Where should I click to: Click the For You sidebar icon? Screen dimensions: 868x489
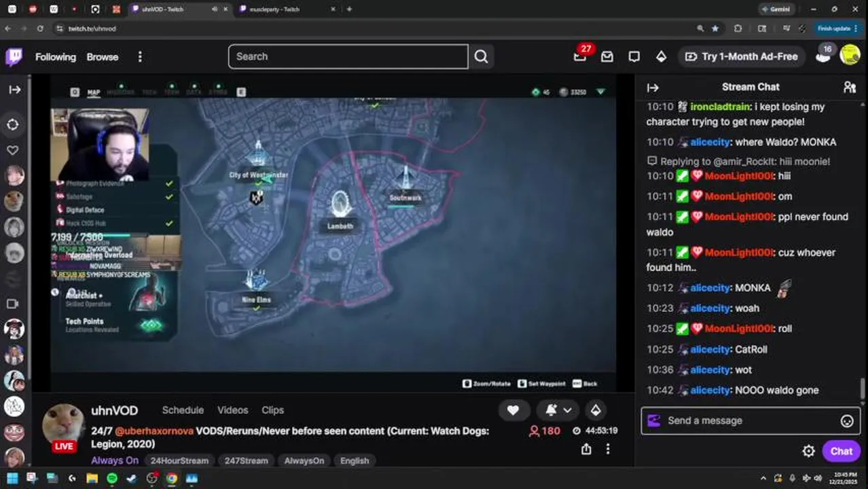(x=13, y=124)
